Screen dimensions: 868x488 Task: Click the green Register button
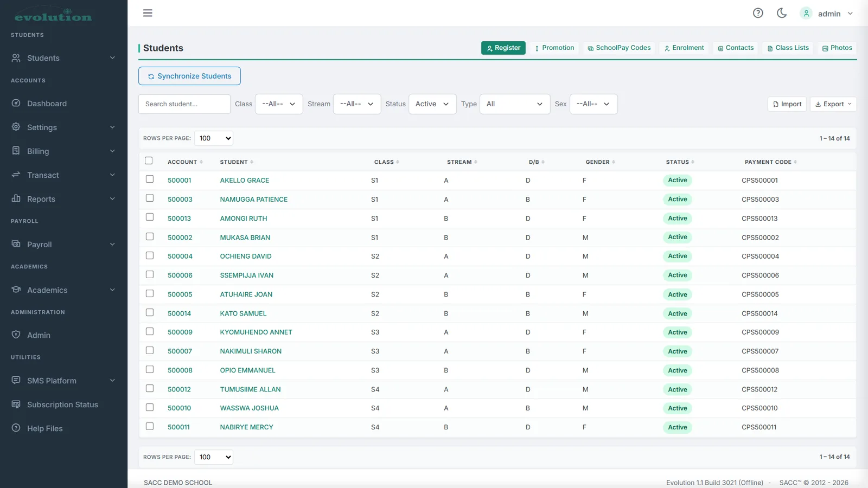coord(503,48)
